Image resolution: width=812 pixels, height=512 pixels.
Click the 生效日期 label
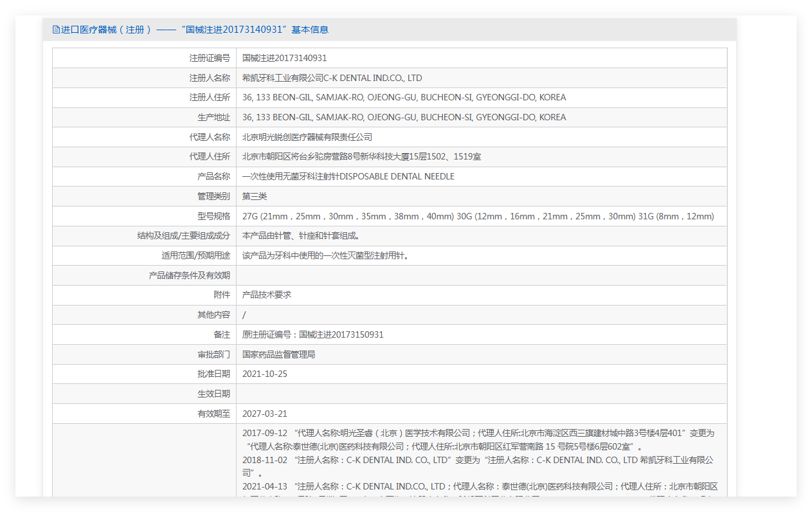click(x=213, y=394)
